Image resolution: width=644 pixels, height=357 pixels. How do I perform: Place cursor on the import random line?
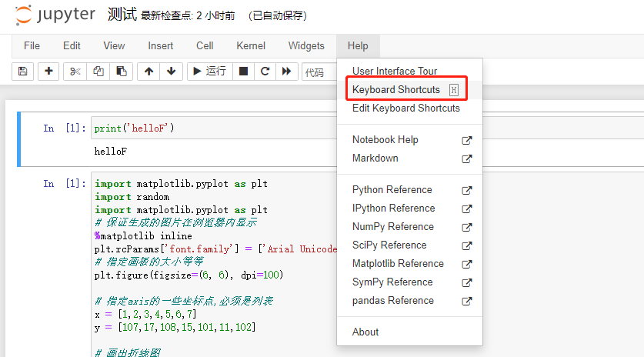(x=132, y=197)
